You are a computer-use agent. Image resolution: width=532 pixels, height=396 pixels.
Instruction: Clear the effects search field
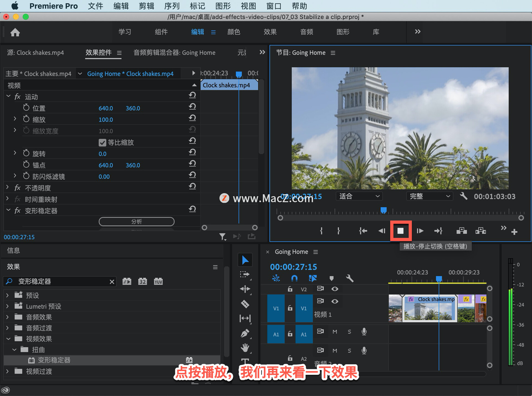point(112,282)
